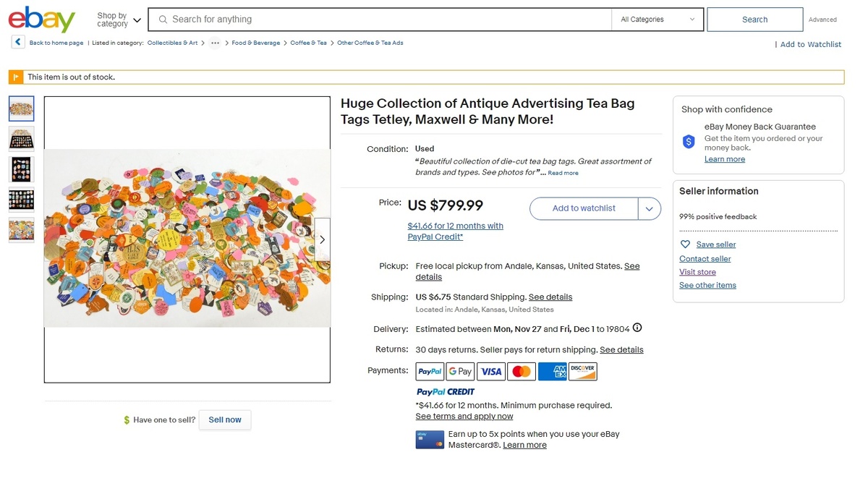Click the Search for anything field
Viewport: 868px width, 481px height.
pyautogui.click(x=383, y=20)
